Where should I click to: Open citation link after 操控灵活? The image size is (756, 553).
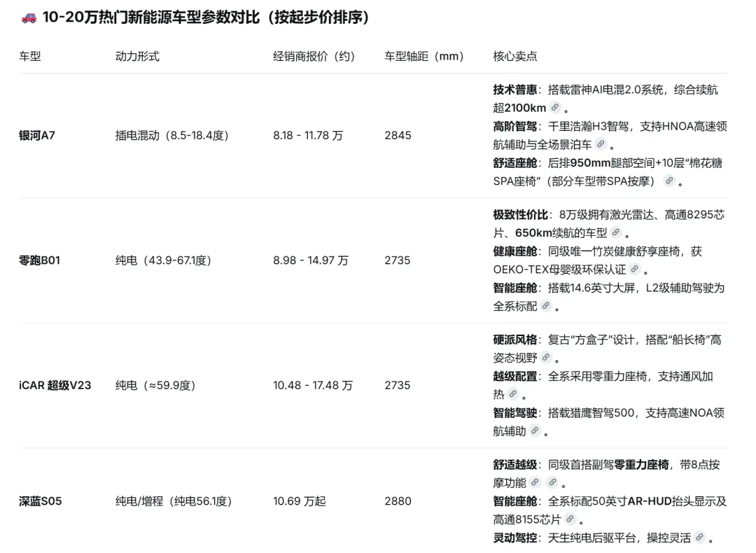[x=700, y=537]
